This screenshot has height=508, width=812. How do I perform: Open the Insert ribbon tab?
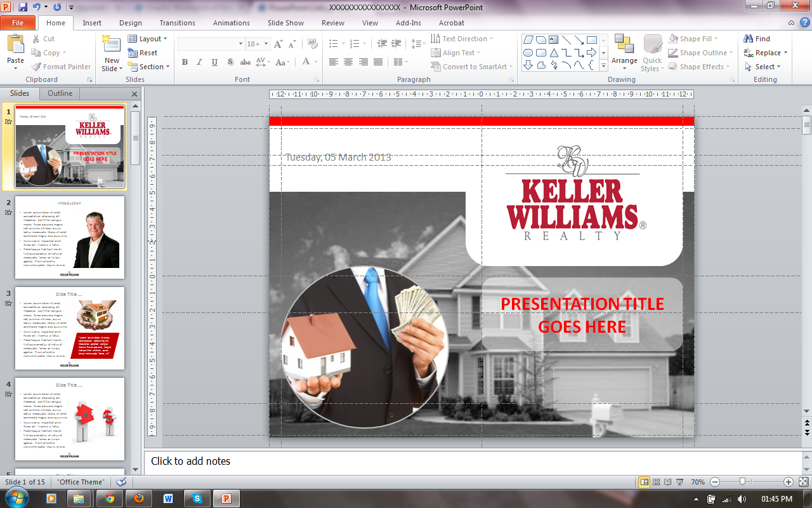(x=92, y=23)
